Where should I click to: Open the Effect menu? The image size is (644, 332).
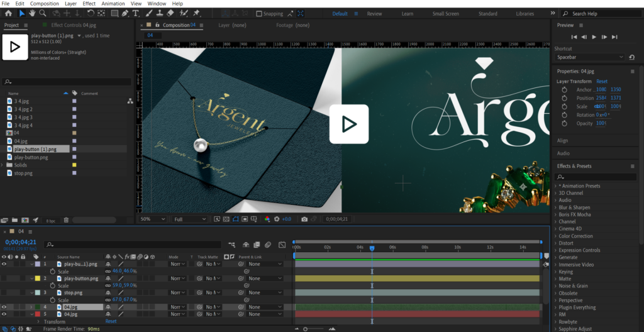[x=89, y=4]
